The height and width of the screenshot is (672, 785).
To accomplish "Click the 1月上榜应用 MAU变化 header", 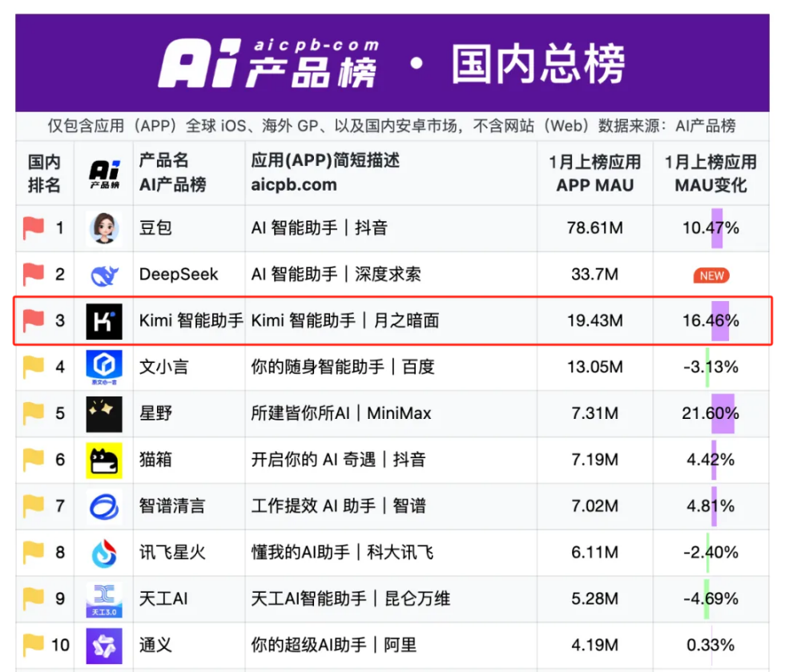I will click(x=711, y=173).
